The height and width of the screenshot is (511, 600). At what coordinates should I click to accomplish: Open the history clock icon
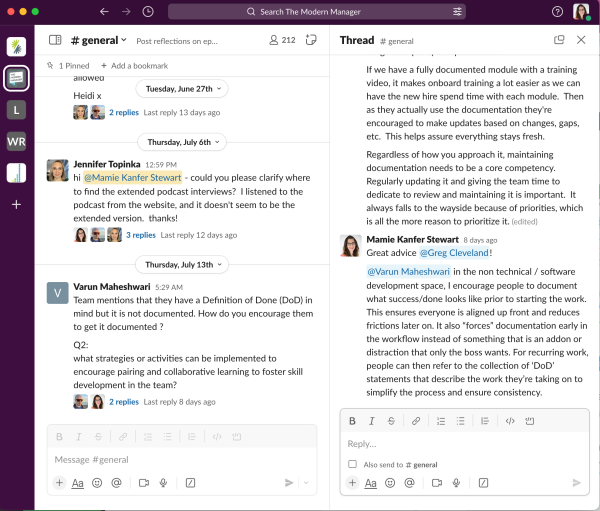pos(148,12)
